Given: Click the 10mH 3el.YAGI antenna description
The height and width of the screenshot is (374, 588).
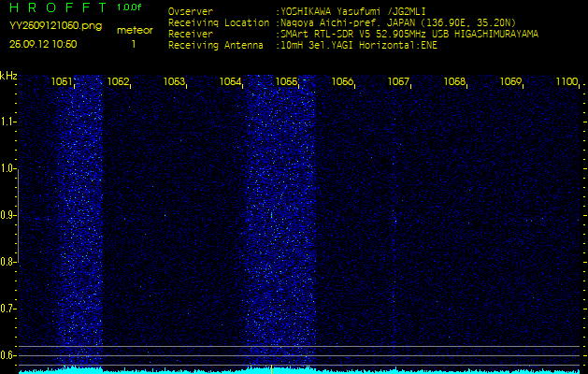Looking at the screenshot, I should [358, 46].
